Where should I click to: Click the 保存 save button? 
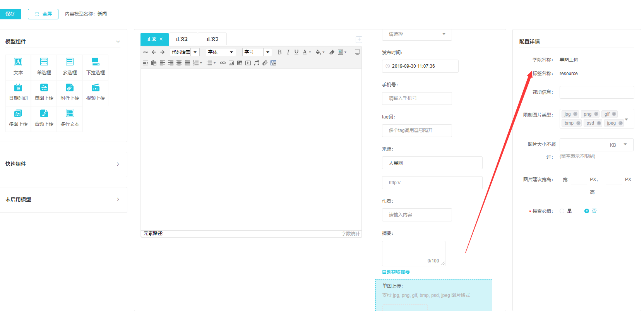tap(10, 14)
